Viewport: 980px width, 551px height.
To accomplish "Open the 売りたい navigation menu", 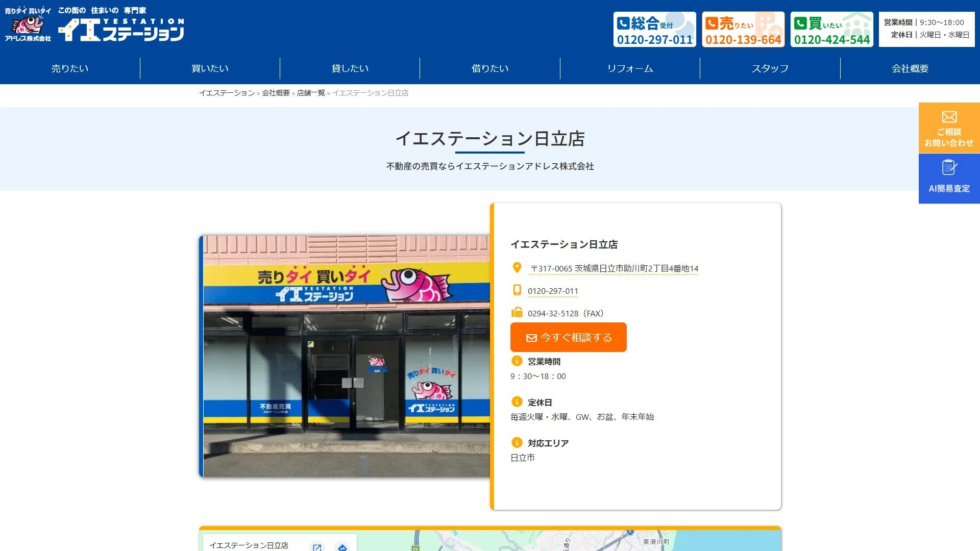I will tap(70, 68).
